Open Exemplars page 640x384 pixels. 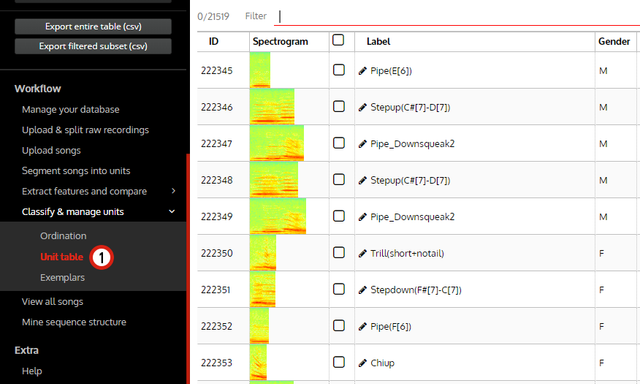[62, 277]
